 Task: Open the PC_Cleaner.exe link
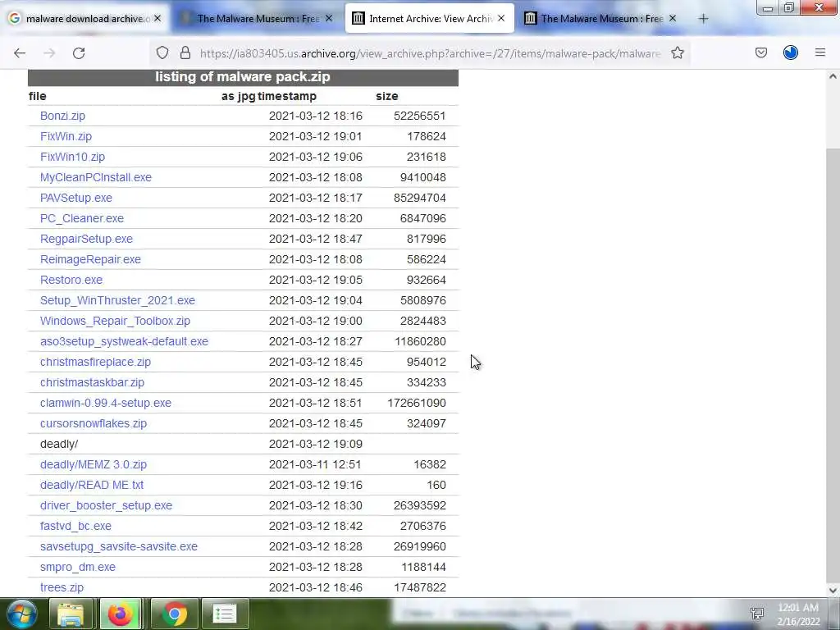(x=82, y=218)
